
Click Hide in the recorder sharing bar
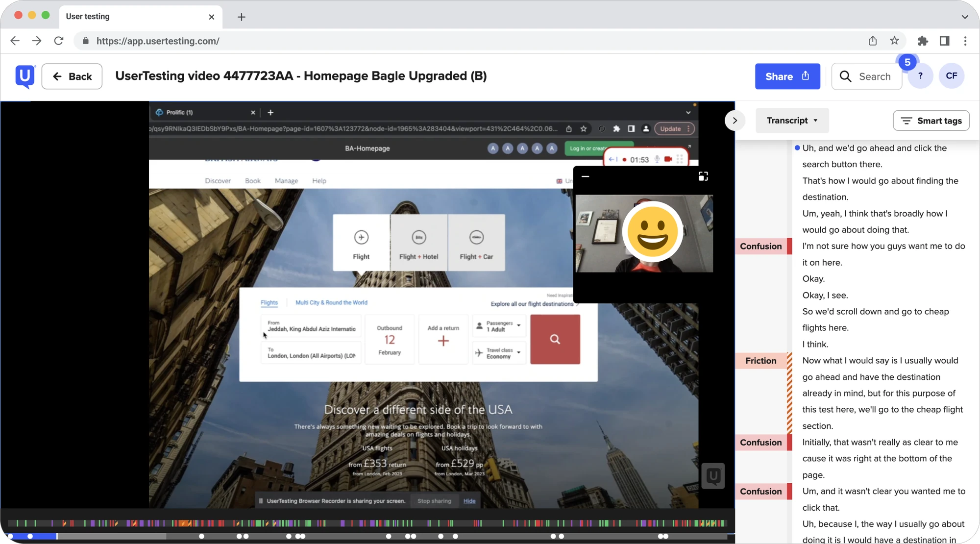pos(469,501)
